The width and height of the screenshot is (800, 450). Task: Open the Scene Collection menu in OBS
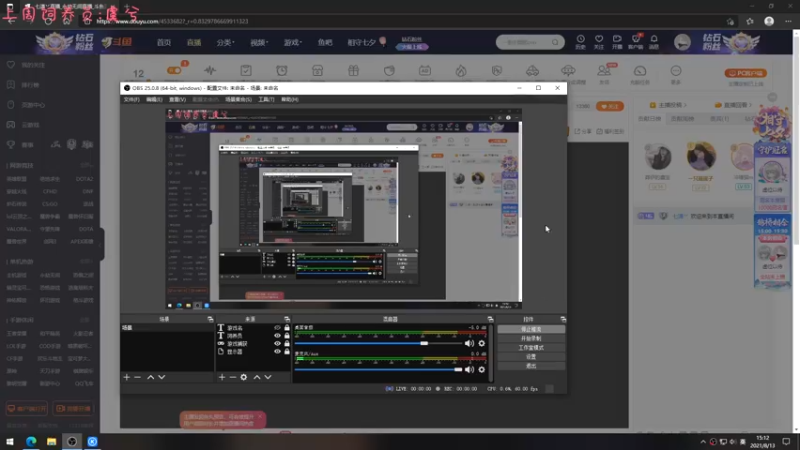pos(238,99)
